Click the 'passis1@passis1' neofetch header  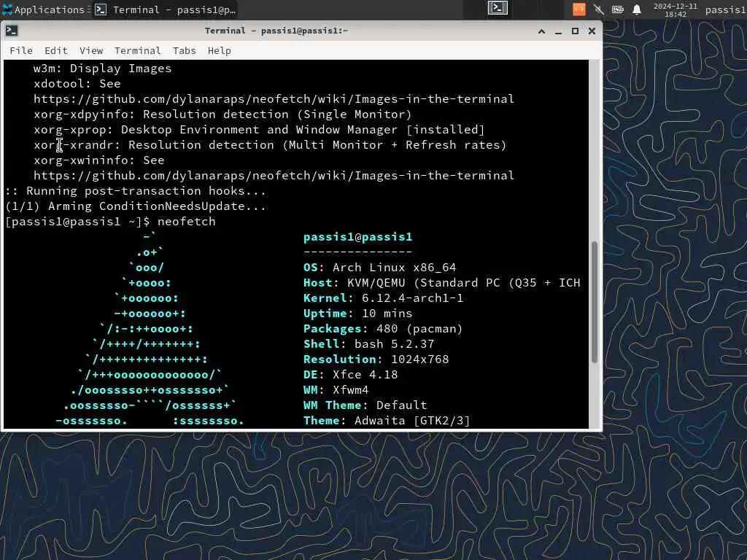click(x=357, y=237)
